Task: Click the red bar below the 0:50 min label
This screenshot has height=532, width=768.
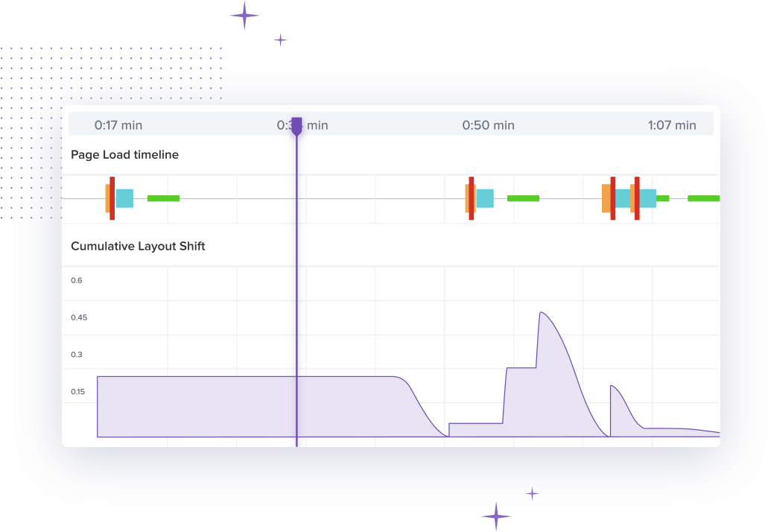Action: (x=472, y=198)
